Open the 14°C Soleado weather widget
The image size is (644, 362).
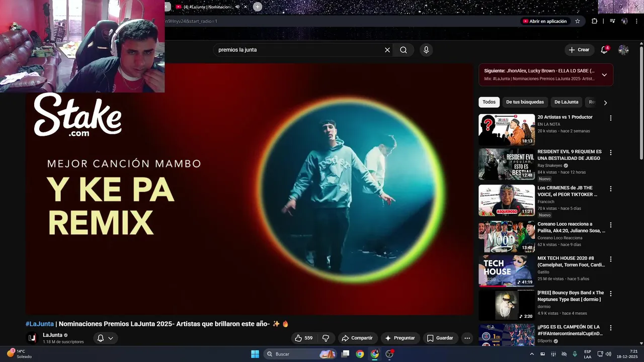tap(20, 354)
